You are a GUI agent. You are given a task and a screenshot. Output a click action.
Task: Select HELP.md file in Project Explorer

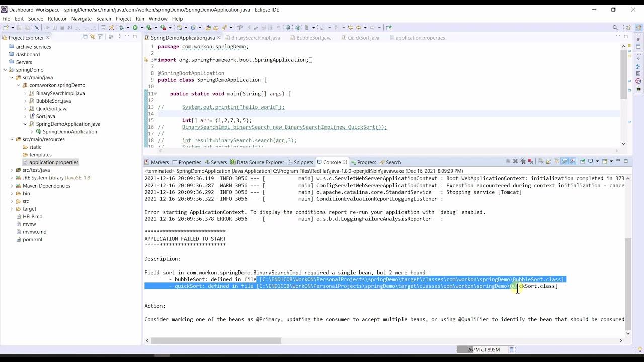point(33,216)
